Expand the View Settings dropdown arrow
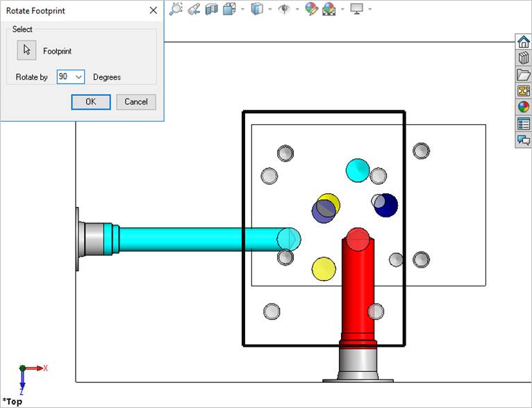The width and height of the screenshot is (532, 408). 369,9
